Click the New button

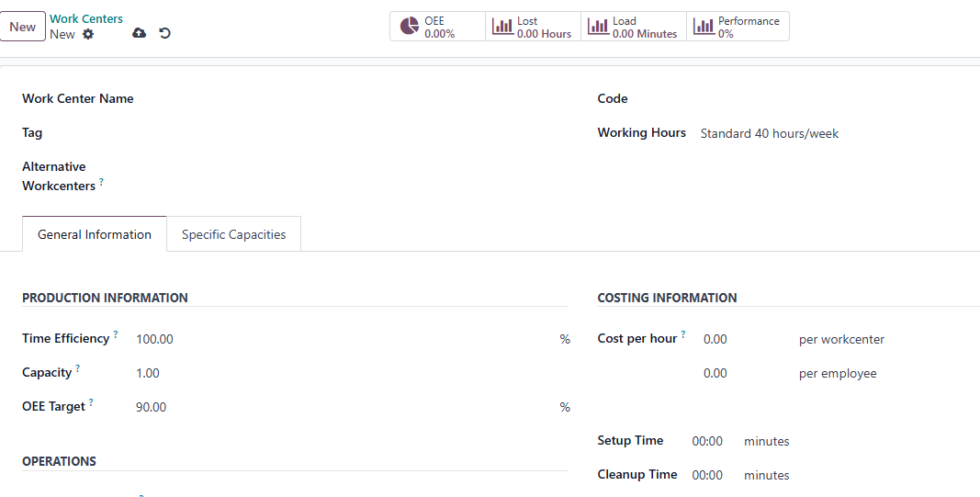tap(22, 27)
